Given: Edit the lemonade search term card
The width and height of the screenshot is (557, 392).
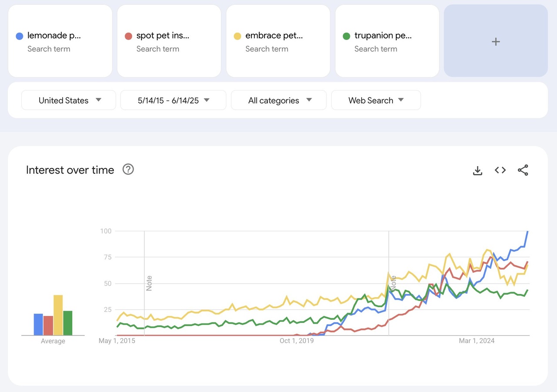Looking at the screenshot, I should [60, 41].
